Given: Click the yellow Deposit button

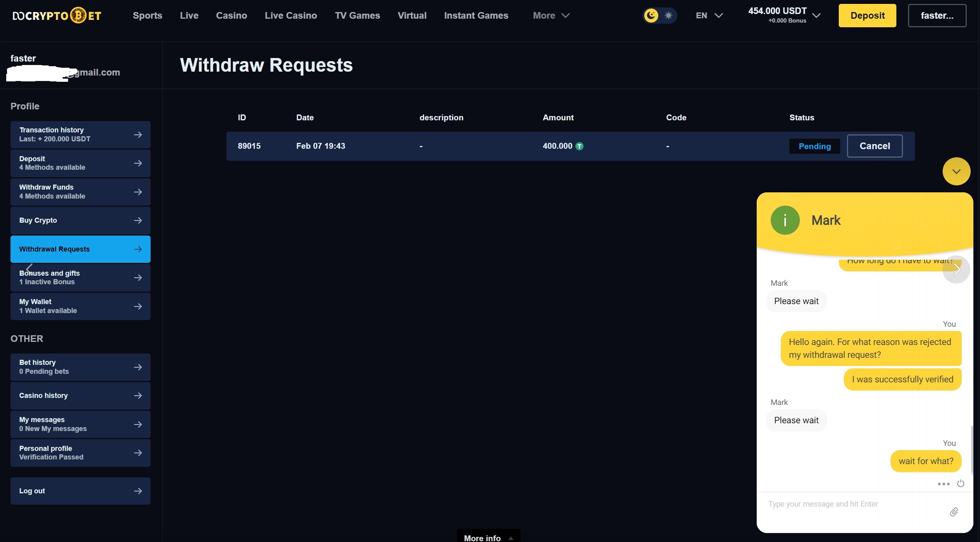Looking at the screenshot, I should point(867,16).
